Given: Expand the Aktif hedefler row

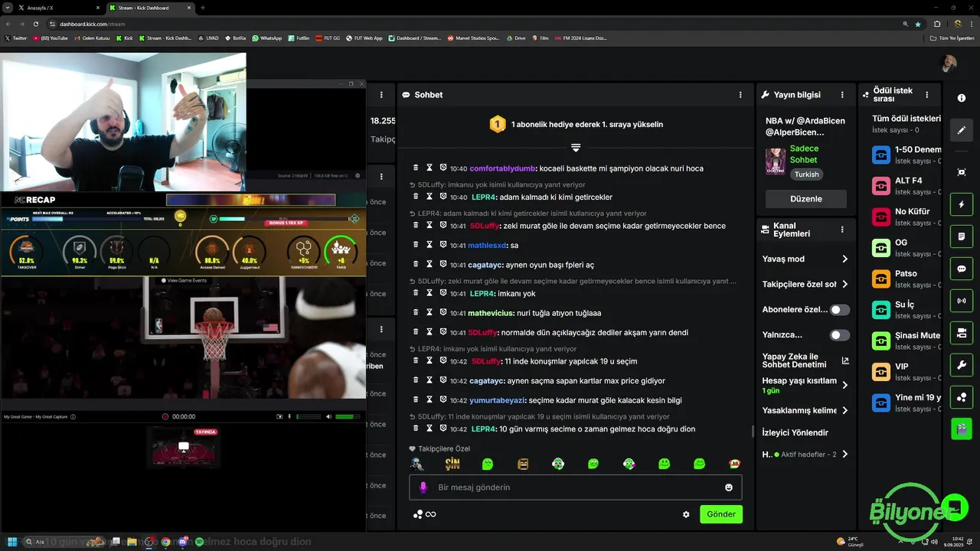Looking at the screenshot, I should click(x=844, y=454).
